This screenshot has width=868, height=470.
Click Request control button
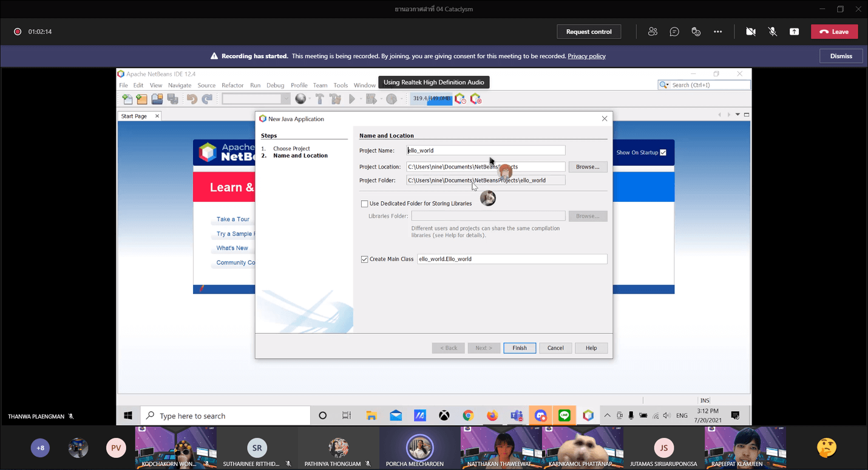[x=589, y=32]
